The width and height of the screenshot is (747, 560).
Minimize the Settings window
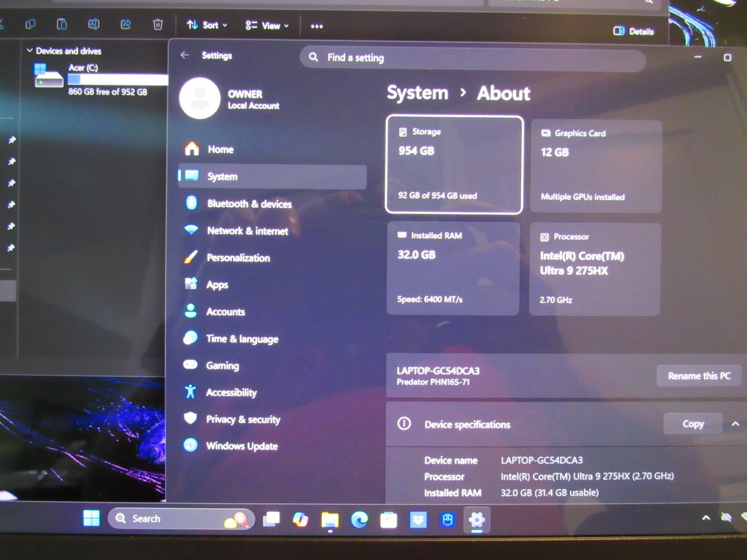point(698,57)
